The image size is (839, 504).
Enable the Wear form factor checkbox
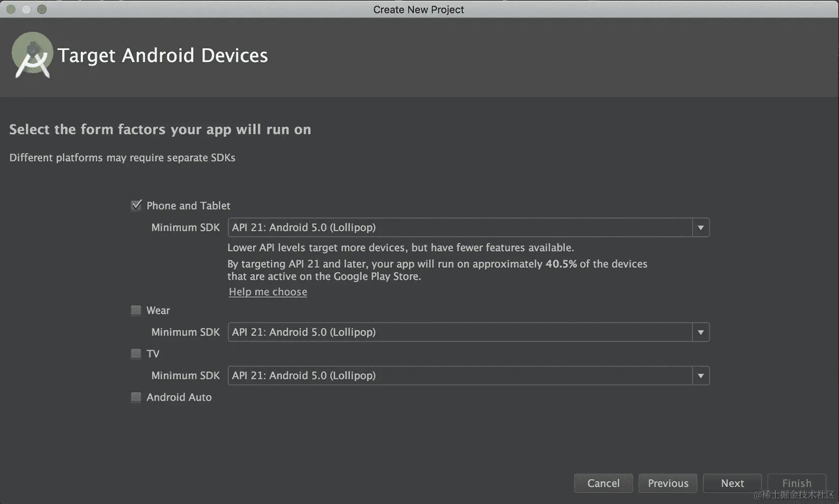tap(136, 310)
